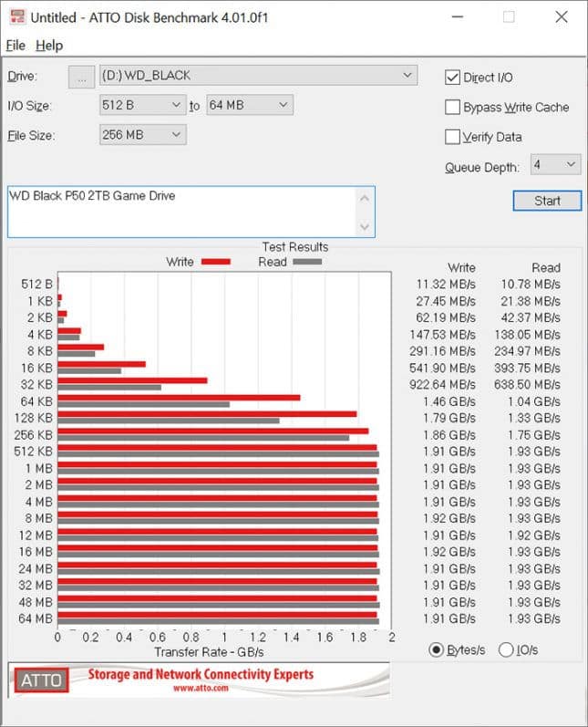Open the File menu
This screenshot has height=727, width=588.
pyautogui.click(x=15, y=46)
